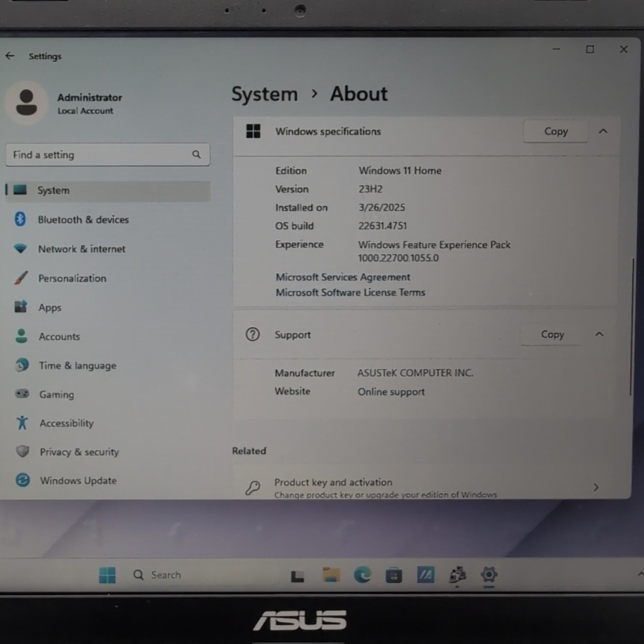
Task: Click the Time & language clock icon
Action: click(x=22, y=365)
